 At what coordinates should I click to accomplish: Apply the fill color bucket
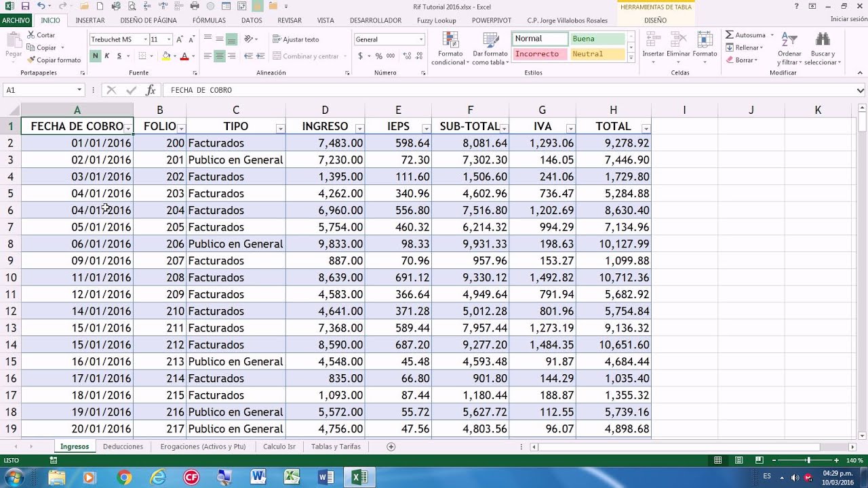point(165,56)
